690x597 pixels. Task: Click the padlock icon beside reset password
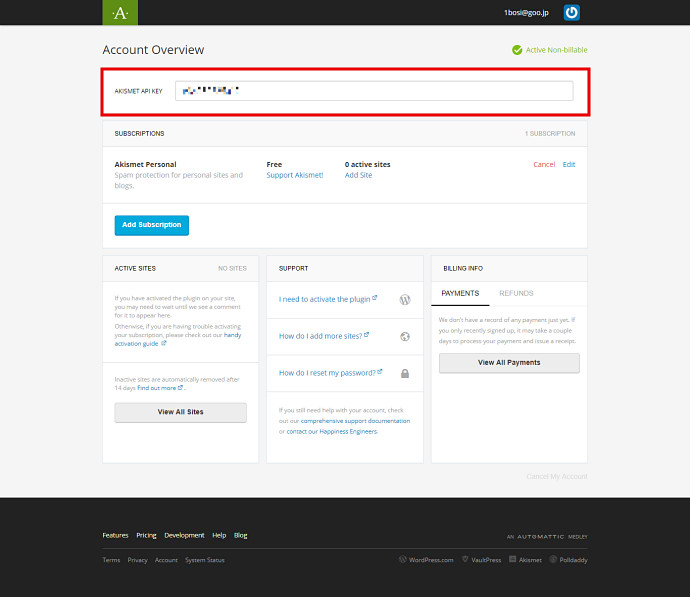[x=405, y=373]
